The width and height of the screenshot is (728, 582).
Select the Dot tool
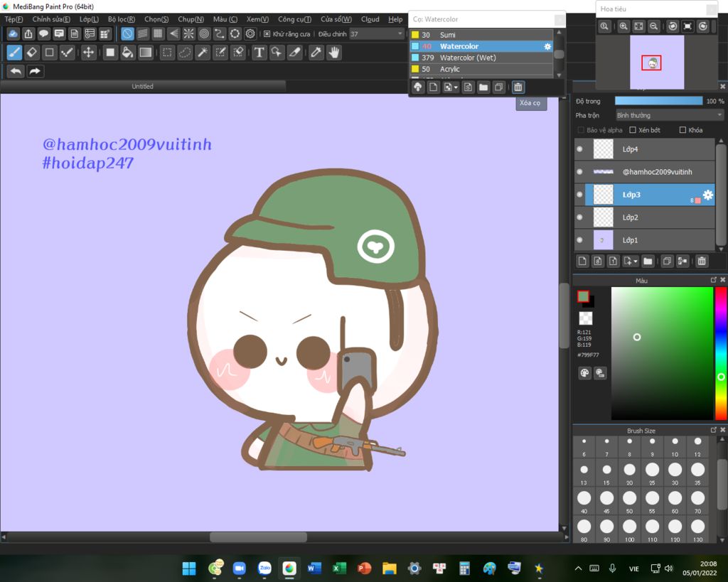[67, 53]
